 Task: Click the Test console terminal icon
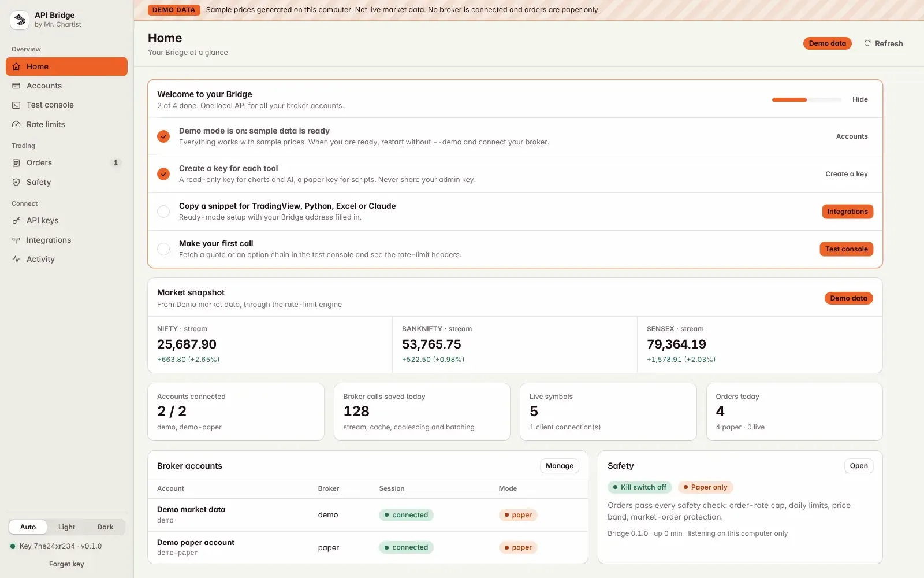pyautogui.click(x=16, y=105)
